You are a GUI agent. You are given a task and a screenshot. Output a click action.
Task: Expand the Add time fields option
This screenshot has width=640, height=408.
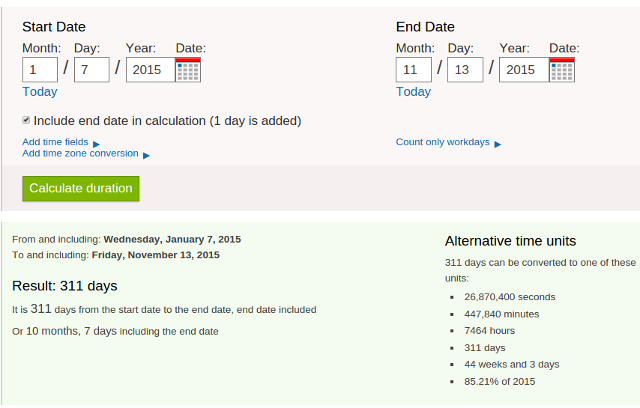point(55,142)
